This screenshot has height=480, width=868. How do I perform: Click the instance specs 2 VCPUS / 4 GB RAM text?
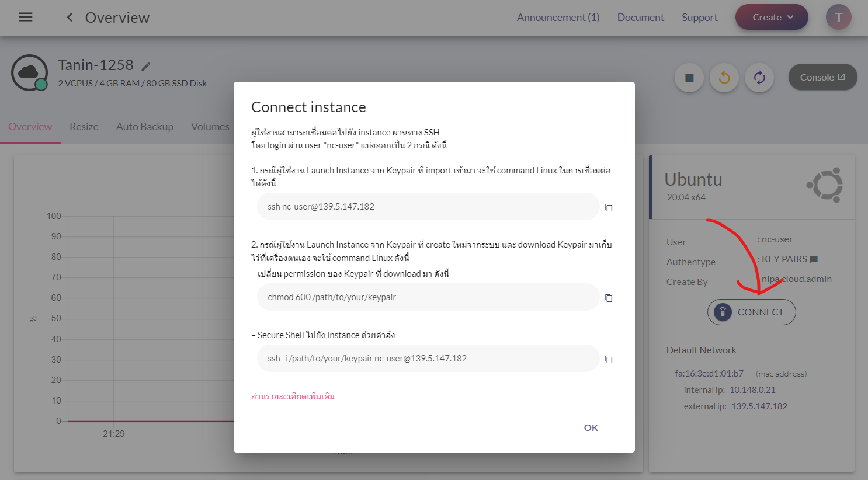click(x=133, y=84)
